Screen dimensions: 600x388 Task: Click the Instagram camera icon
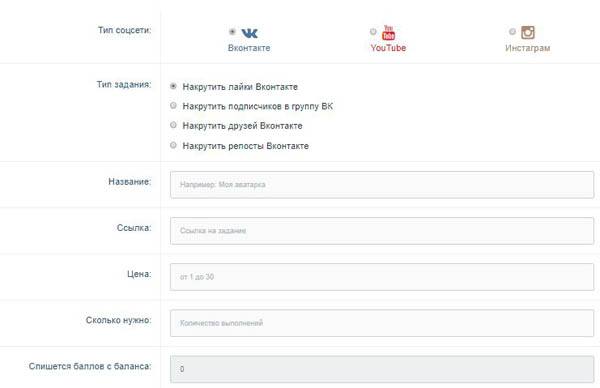[528, 33]
